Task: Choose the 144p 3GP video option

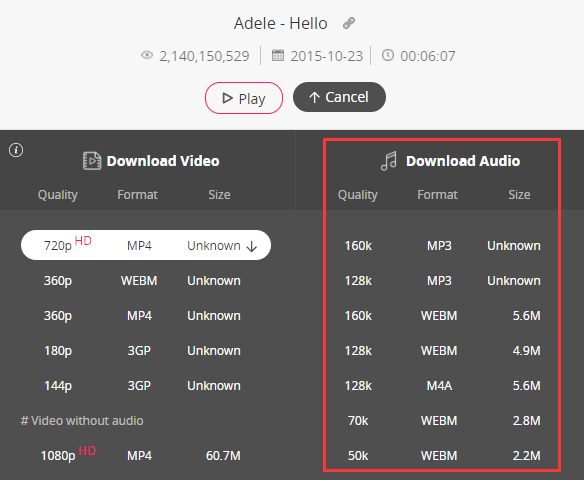Action: (146, 385)
